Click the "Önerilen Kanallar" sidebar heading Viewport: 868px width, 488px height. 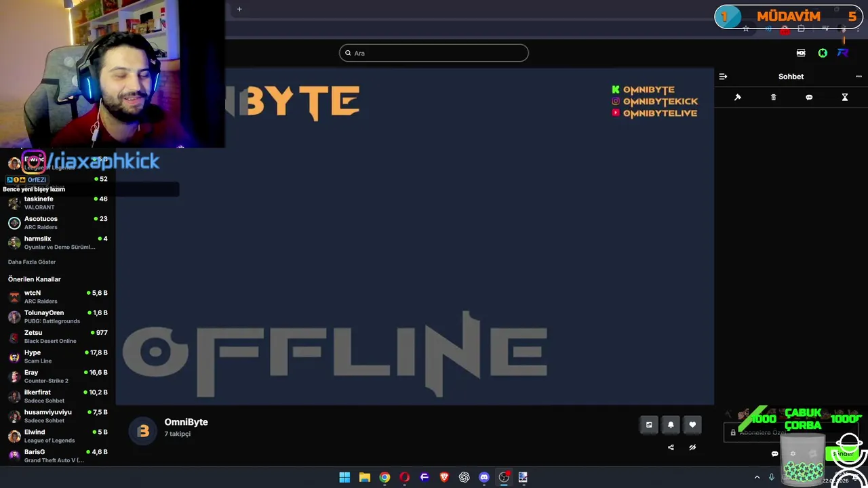35,279
